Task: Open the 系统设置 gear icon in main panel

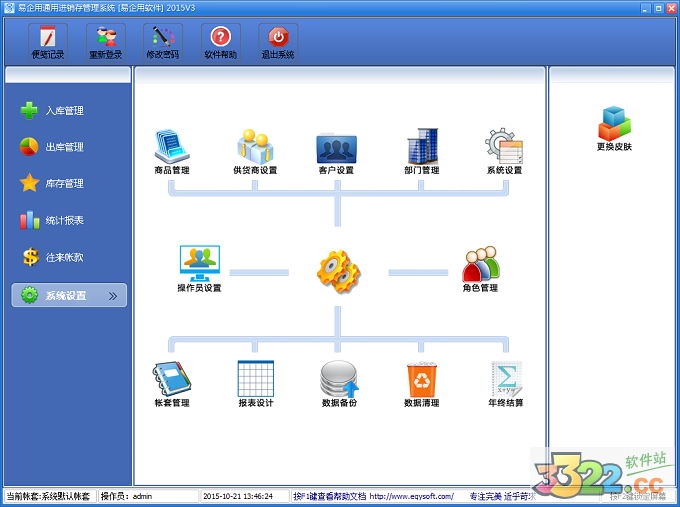Action: (504, 151)
